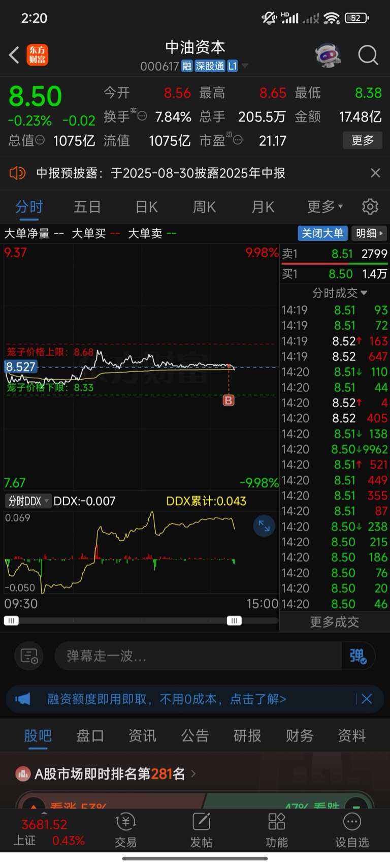Image resolution: width=390 pixels, height=868 pixels.
Task: Switch to 月K tab
Action: [263, 207]
